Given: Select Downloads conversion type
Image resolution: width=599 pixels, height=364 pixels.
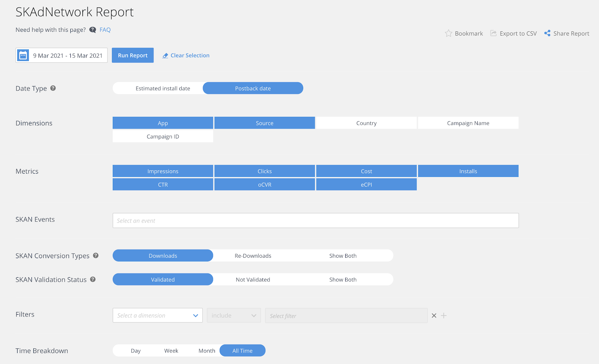Looking at the screenshot, I should pyautogui.click(x=163, y=256).
